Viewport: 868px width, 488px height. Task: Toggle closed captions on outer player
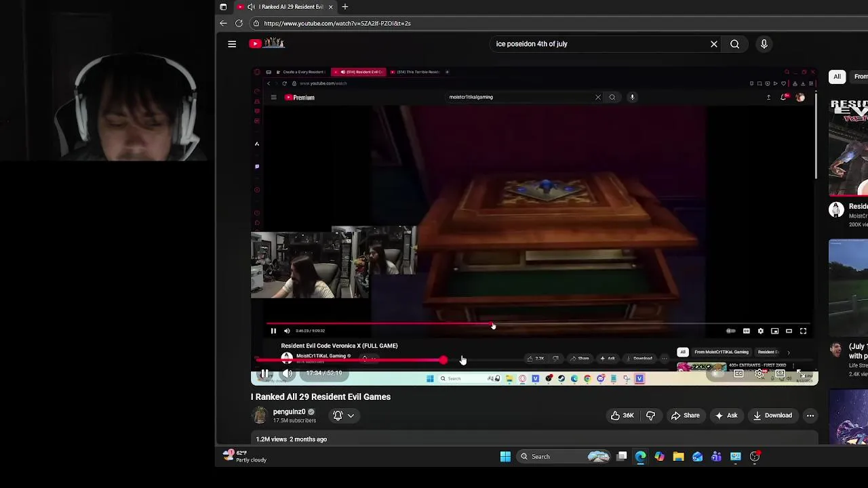pos(738,374)
